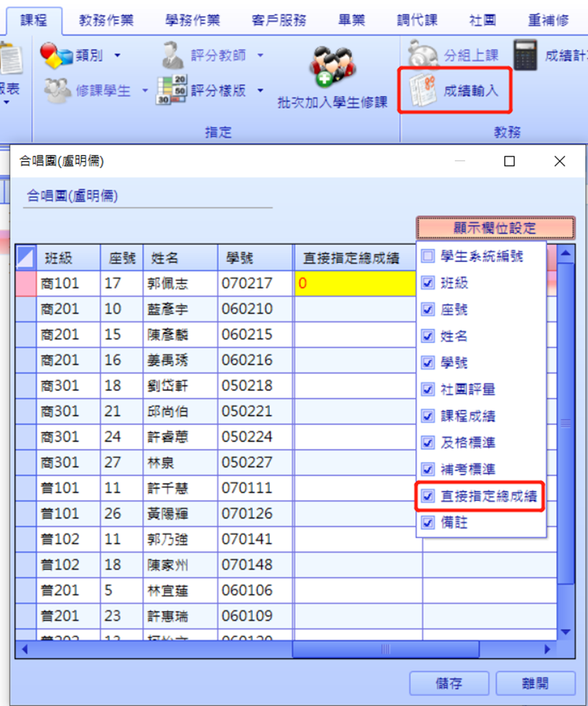Click the 評分樣版 template icon
588x706 pixels.
172,90
